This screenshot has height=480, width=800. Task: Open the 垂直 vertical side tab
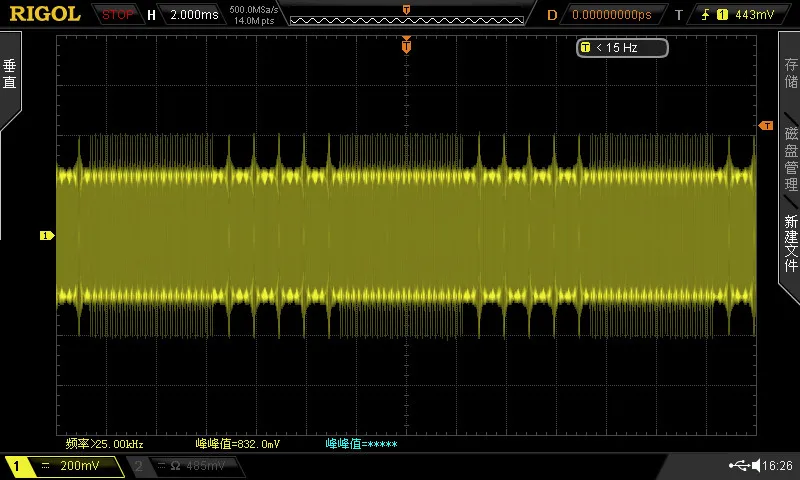10,74
